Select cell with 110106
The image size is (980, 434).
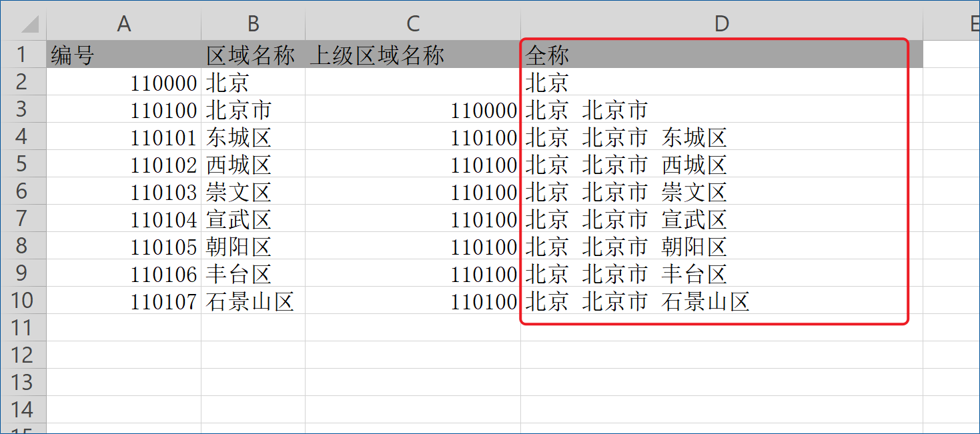click(x=123, y=273)
